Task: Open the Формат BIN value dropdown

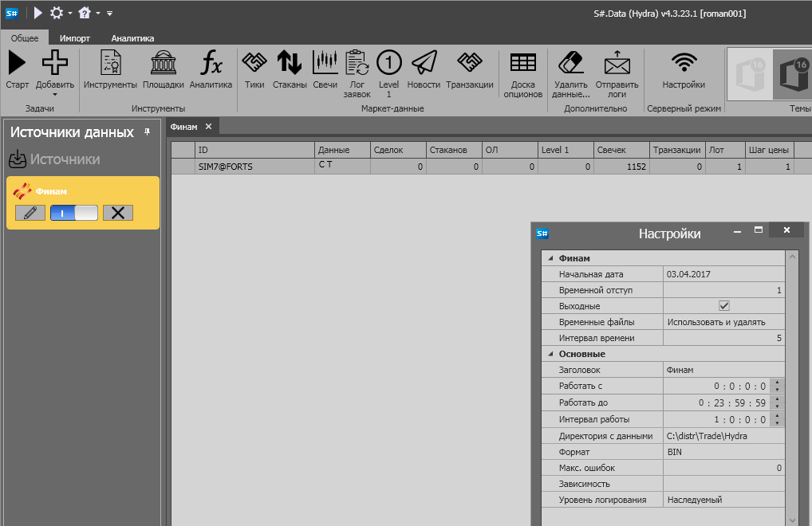Action: [x=724, y=452]
